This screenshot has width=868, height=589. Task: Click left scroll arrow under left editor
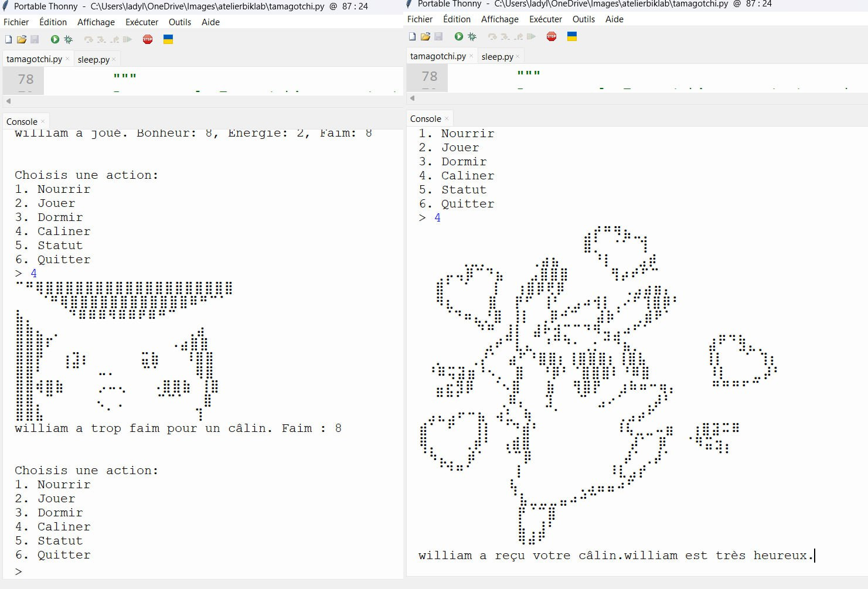8,101
